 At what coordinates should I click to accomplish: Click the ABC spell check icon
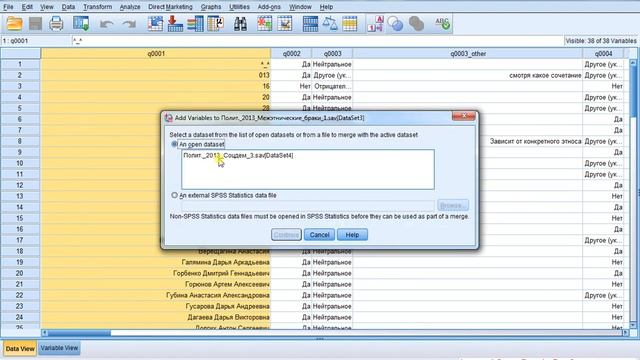[442, 24]
